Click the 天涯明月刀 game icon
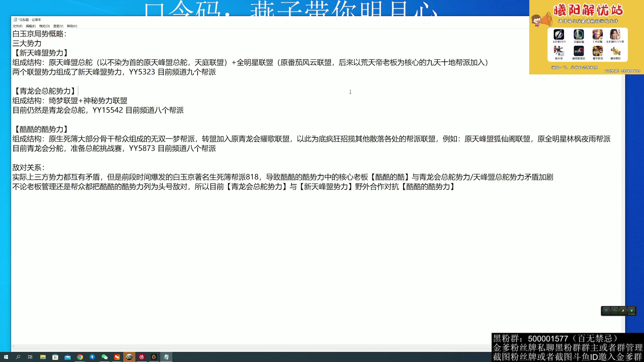 click(558, 34)
